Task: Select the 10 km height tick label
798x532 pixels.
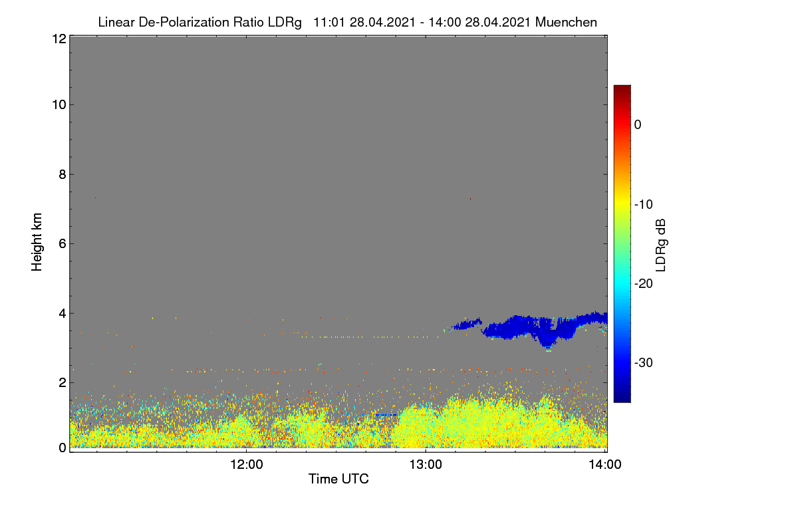Action: pyautogui.click(x=59, y=104)
